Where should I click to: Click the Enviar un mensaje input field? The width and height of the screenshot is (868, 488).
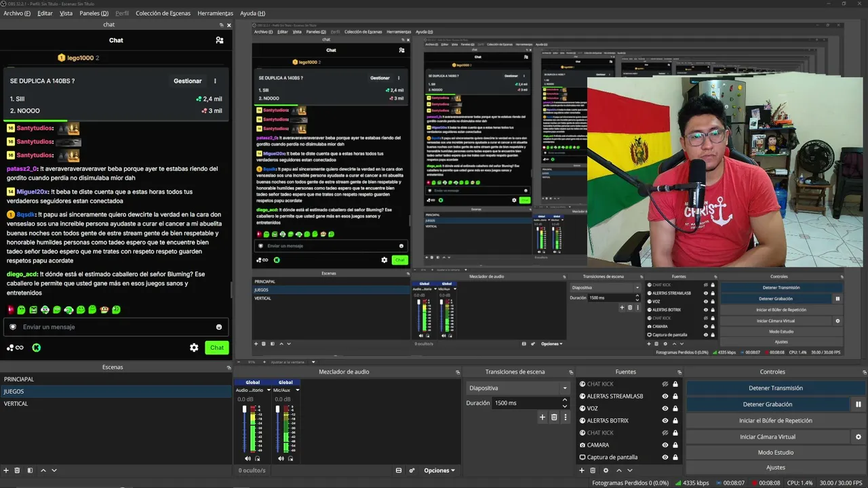pos(116,327)
